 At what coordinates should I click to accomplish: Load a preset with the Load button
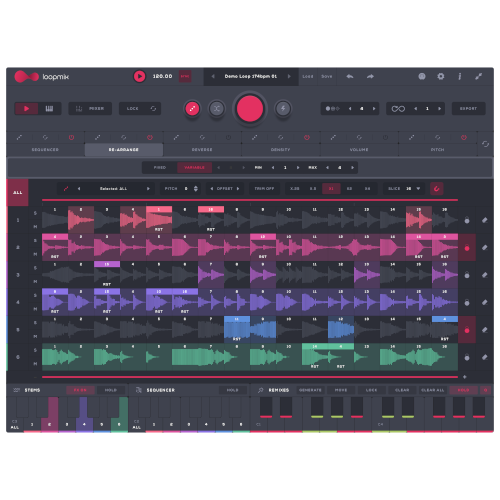coord(308,76)
